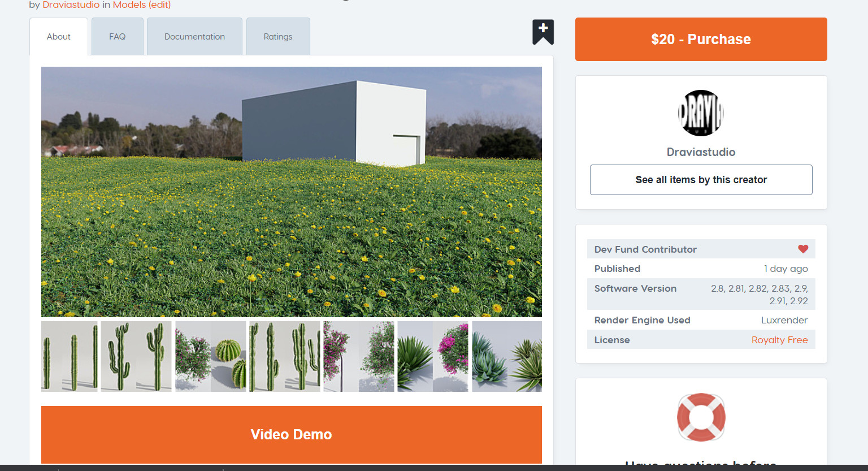Select the pink bougainvillea tree thumbnail

(358, 356)
